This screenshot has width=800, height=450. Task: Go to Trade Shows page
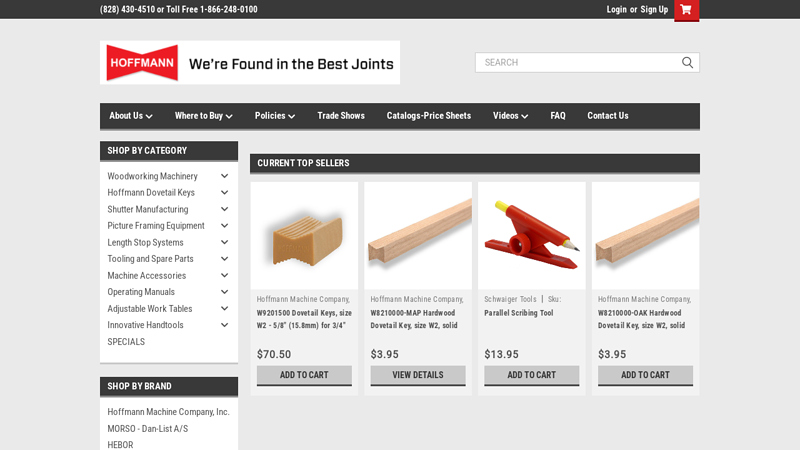(x=341, y=116)
